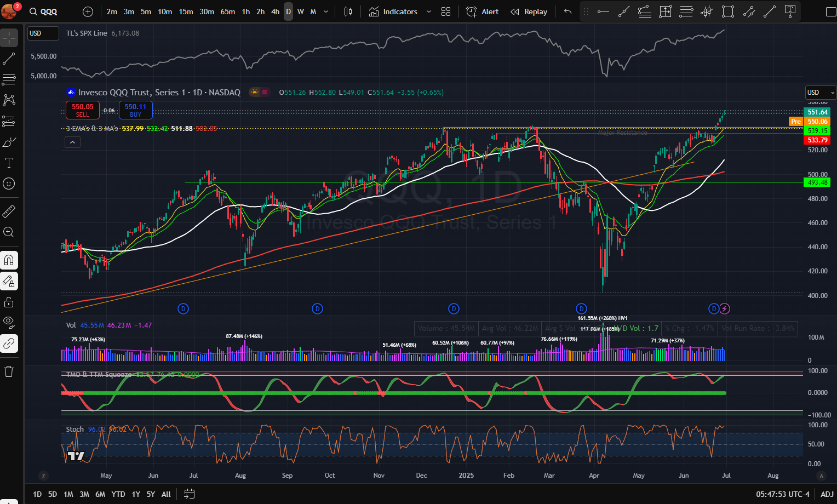Undo the last action with arrow icon
The height and width of the screenshot is (504, 837).
(x=567, y=12)
